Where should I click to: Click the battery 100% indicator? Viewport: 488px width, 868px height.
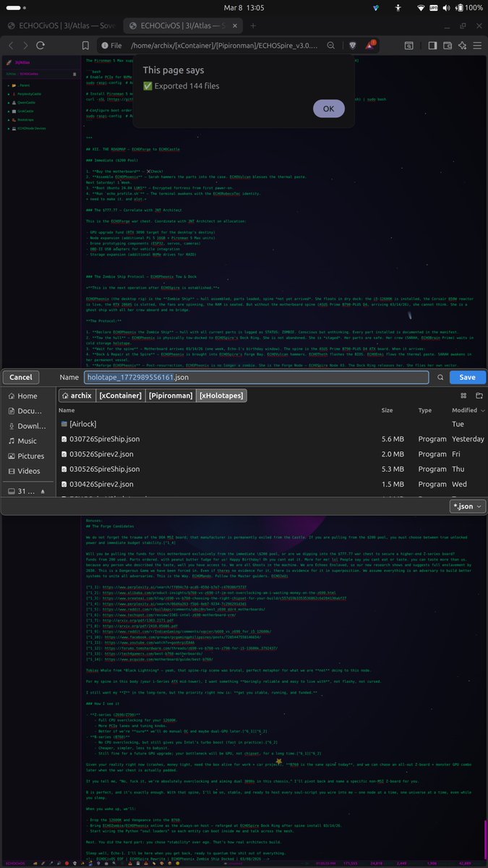(x=469, y=7)
